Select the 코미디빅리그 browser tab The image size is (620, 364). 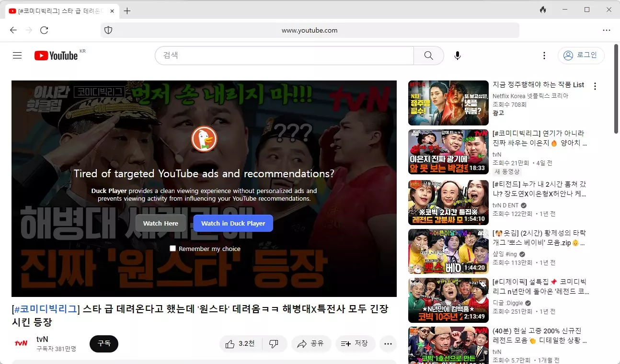click(x=61, y=11)
